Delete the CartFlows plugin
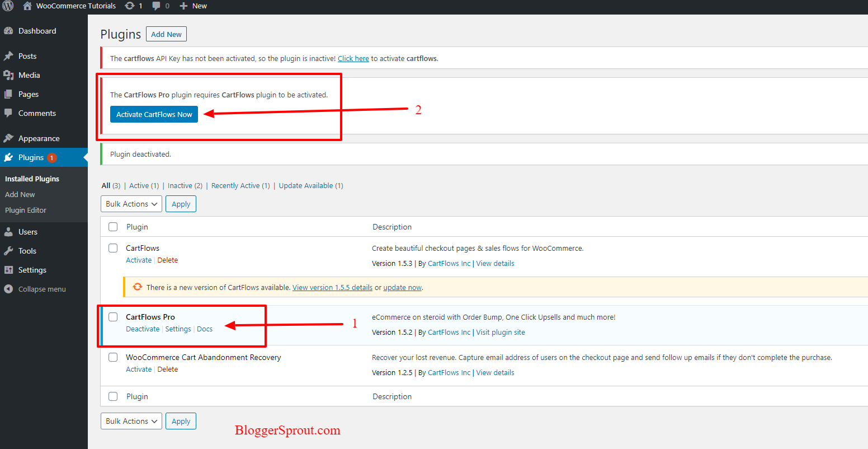 pos(167,260)
